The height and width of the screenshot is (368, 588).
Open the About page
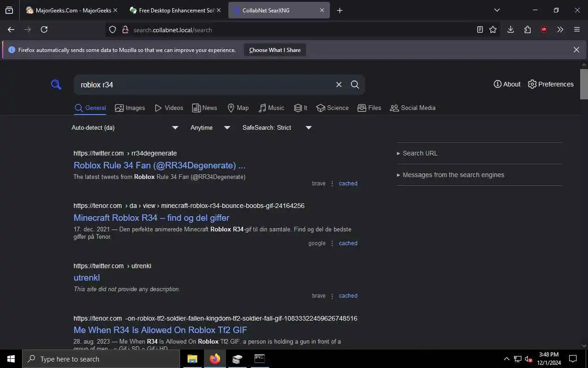(x=507, y=84)
